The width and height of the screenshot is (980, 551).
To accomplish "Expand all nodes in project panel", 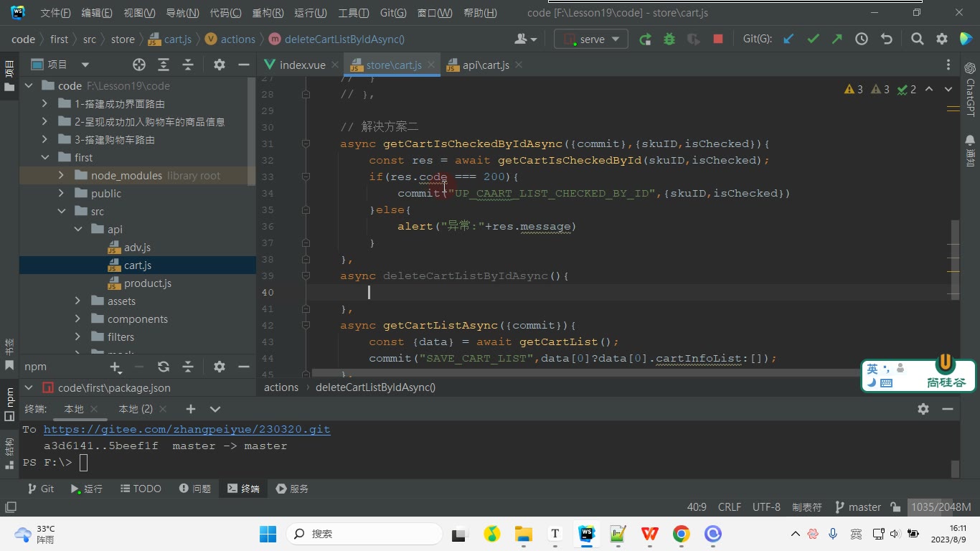I will (x=164, y=65).
